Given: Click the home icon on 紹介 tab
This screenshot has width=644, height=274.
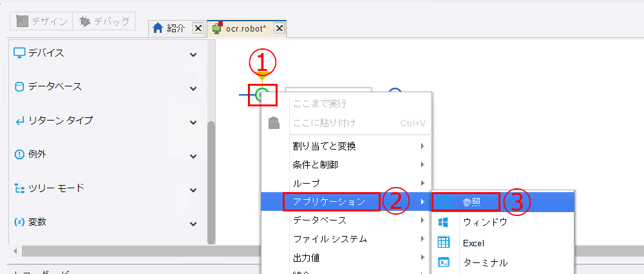Looking at the screenshot, I should (x=158, y=28).
